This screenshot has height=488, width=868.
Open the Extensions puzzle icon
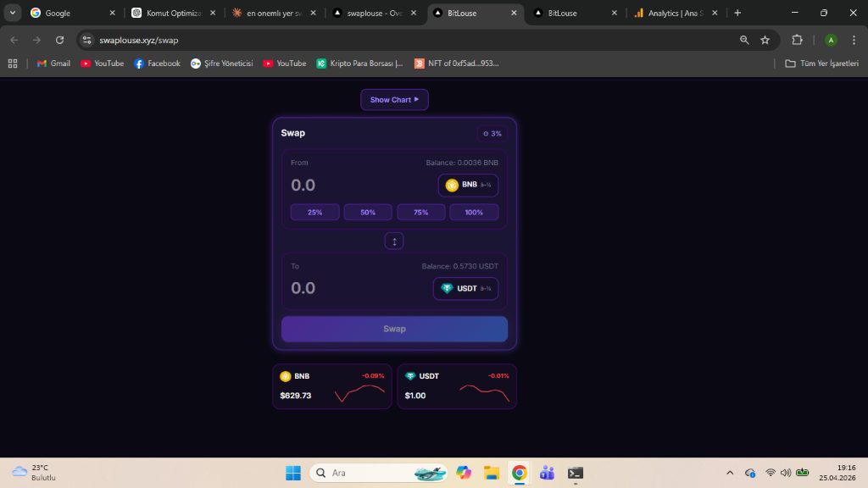(797, 40)
